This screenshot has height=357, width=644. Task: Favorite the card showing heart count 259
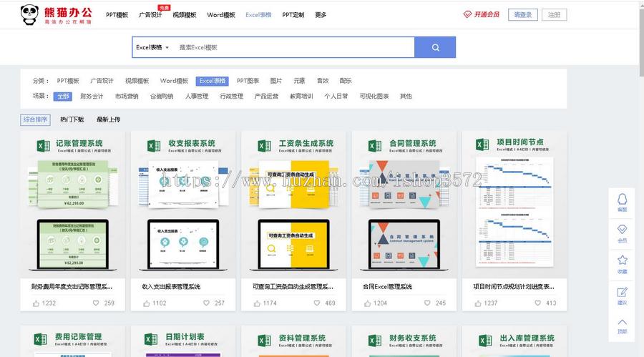[96, 303]
